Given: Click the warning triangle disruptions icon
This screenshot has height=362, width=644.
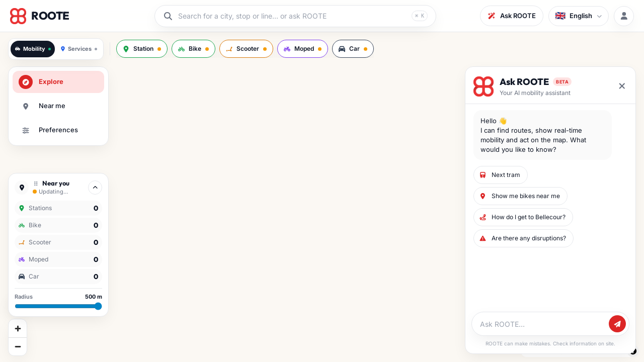Looking at the screenshot, I should tap(482, 238).
